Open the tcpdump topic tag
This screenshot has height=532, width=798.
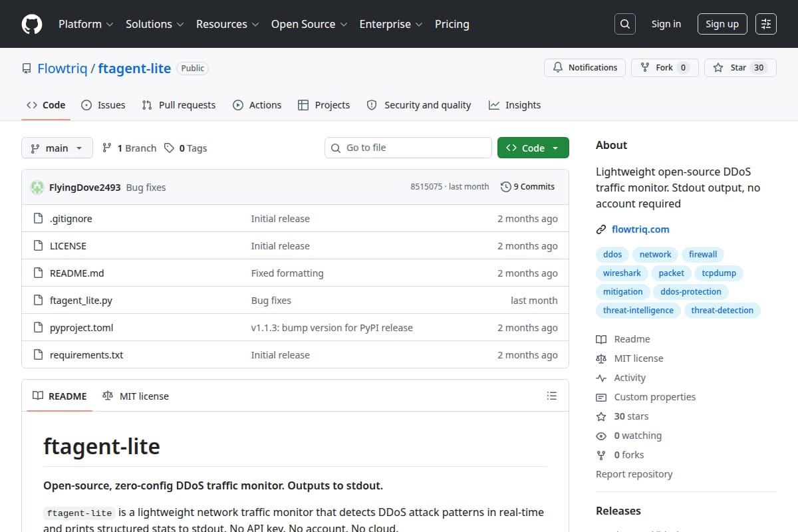point(720,273)
